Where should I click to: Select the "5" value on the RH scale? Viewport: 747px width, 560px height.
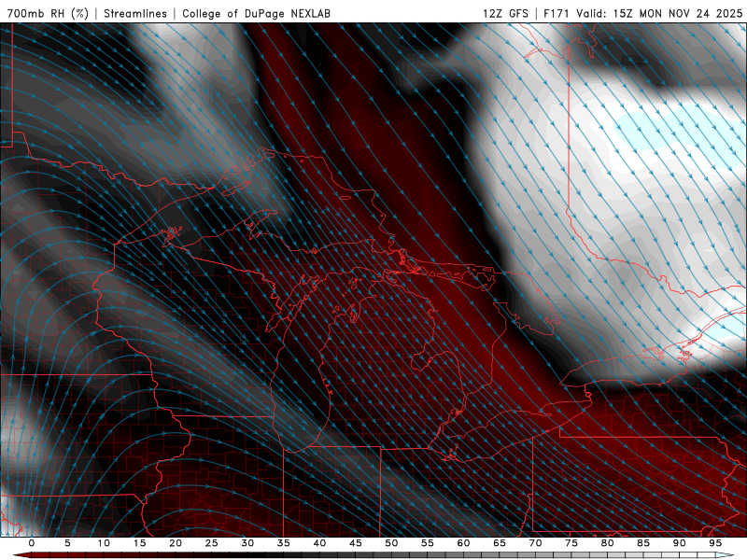click(x=67, y=543)
